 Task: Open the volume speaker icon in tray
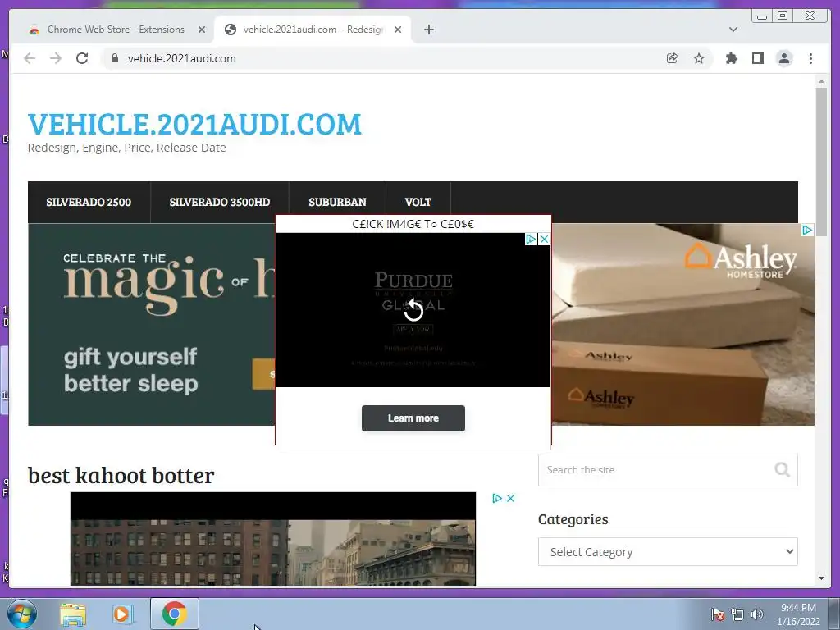[756, 614]
